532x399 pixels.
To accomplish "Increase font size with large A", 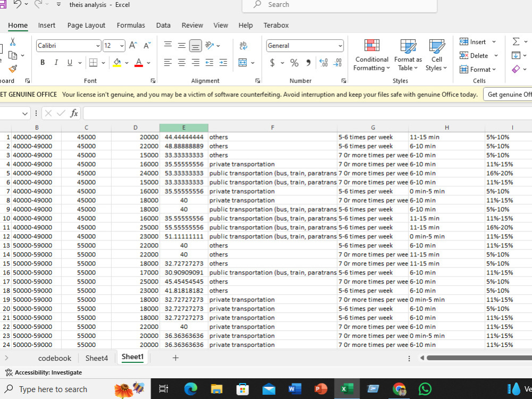I will (x=133, y=45).
